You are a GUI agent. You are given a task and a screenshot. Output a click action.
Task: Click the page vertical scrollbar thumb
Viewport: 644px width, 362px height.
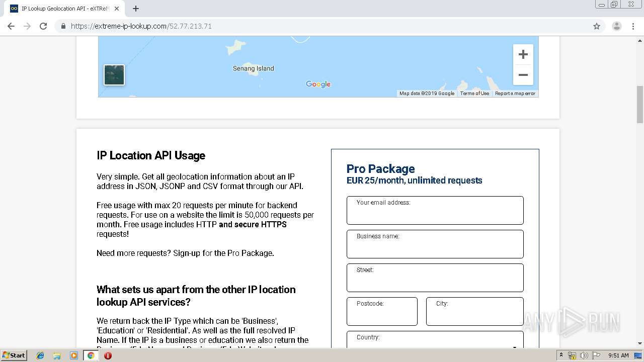click(x=639, y=105)
